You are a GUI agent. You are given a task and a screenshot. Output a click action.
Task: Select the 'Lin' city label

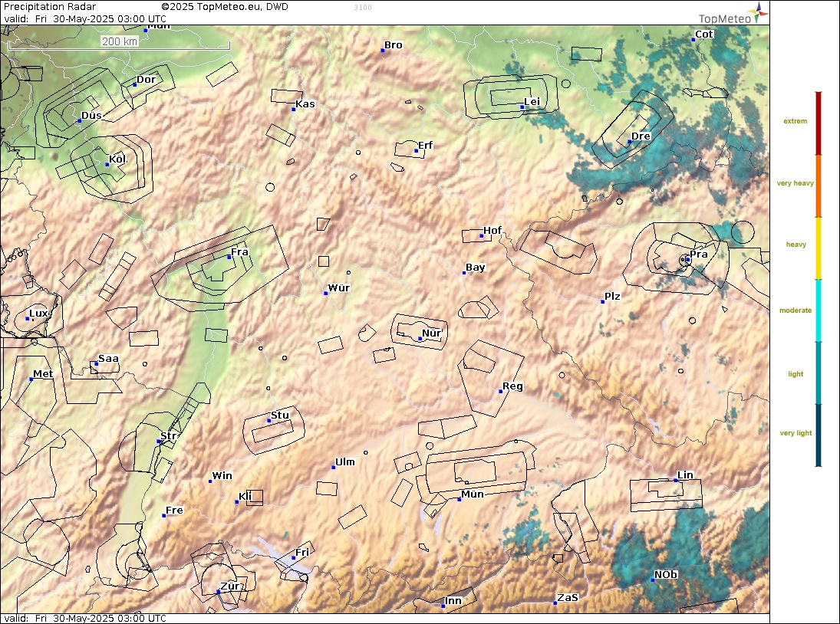pyautogui.click(x=685, y=475)
